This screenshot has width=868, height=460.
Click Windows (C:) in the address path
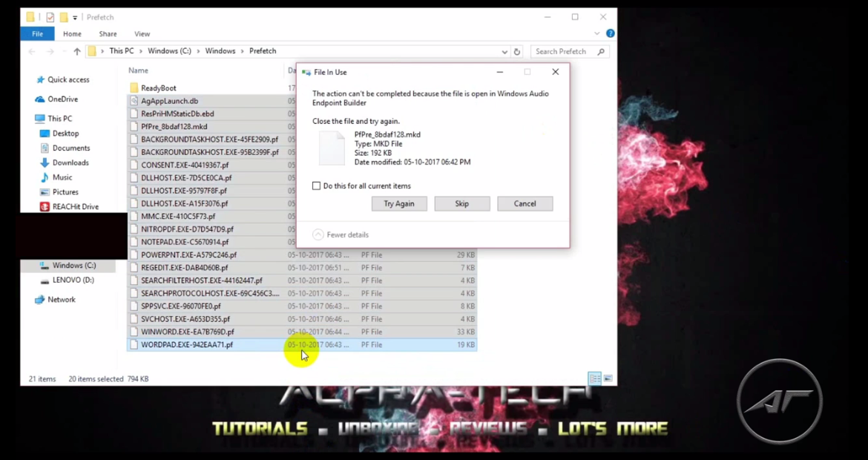pyautogui.click(x=169, y=51)
